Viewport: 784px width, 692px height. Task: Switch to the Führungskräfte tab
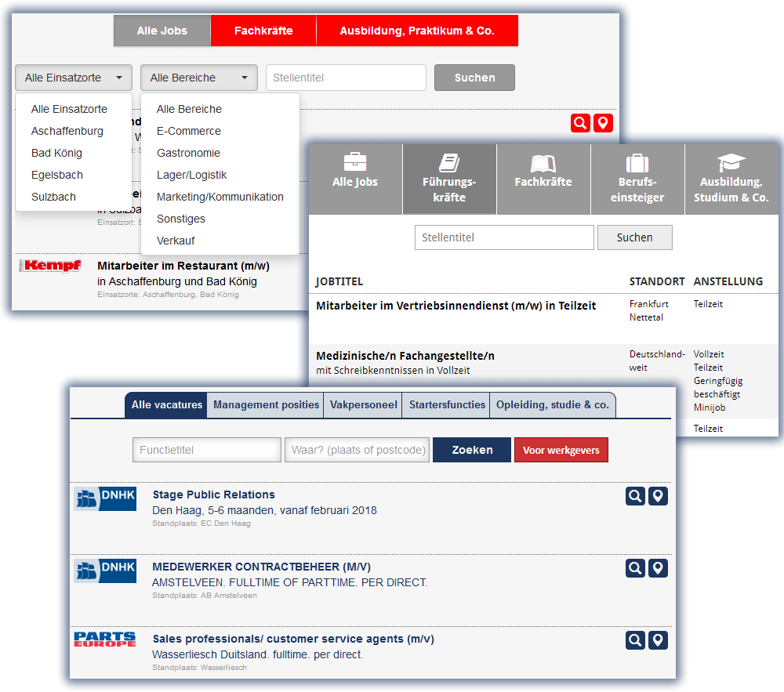(449, 180)
